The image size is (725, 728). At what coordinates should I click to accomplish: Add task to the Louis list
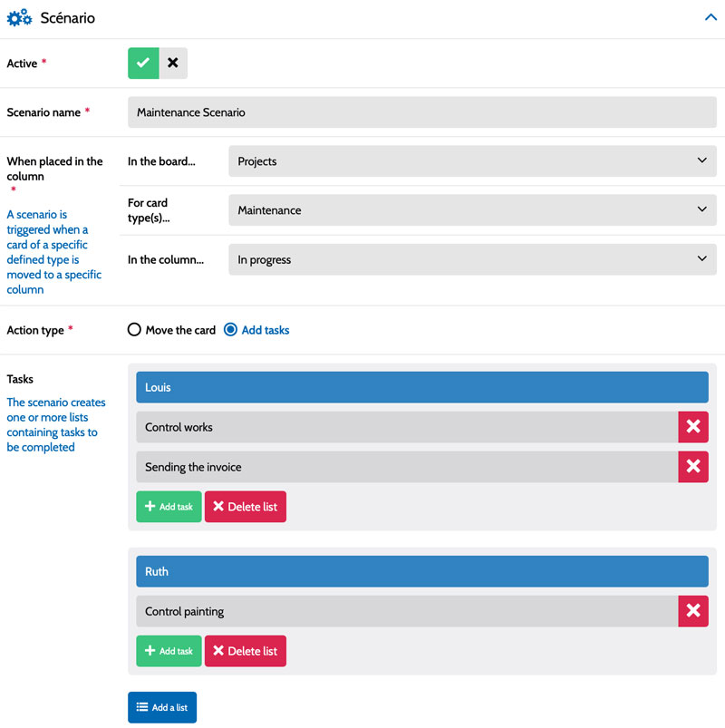coord(169,507)
